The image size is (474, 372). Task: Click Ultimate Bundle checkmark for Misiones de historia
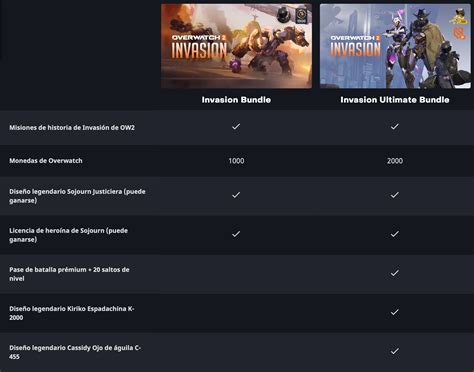(x=395, y=127)
